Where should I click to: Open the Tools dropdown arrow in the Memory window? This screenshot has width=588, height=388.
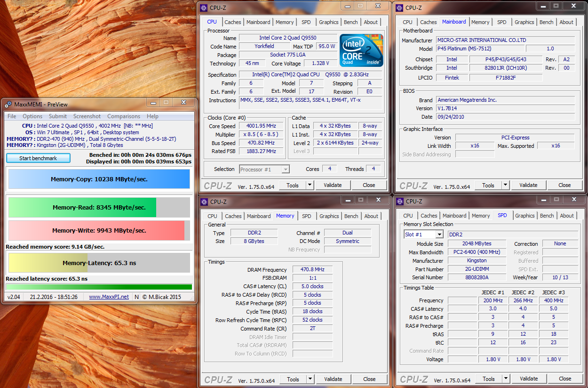pos(310,379)
